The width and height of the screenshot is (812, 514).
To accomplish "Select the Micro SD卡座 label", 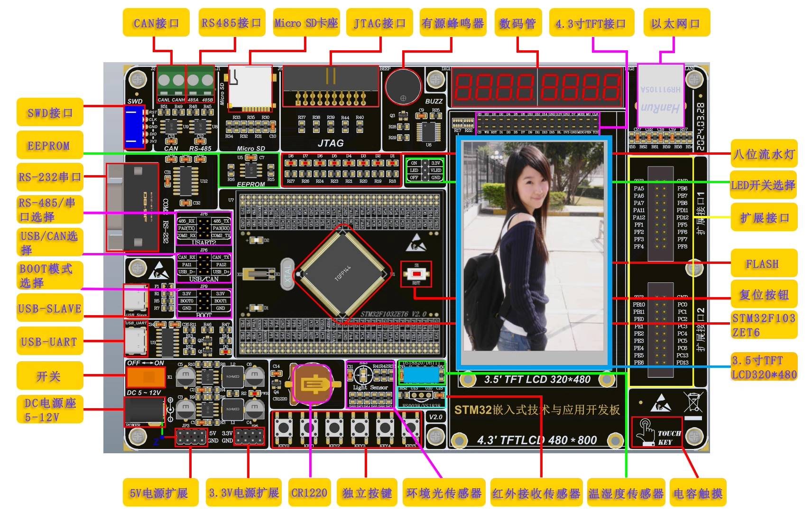I will [x=306, y=22].
